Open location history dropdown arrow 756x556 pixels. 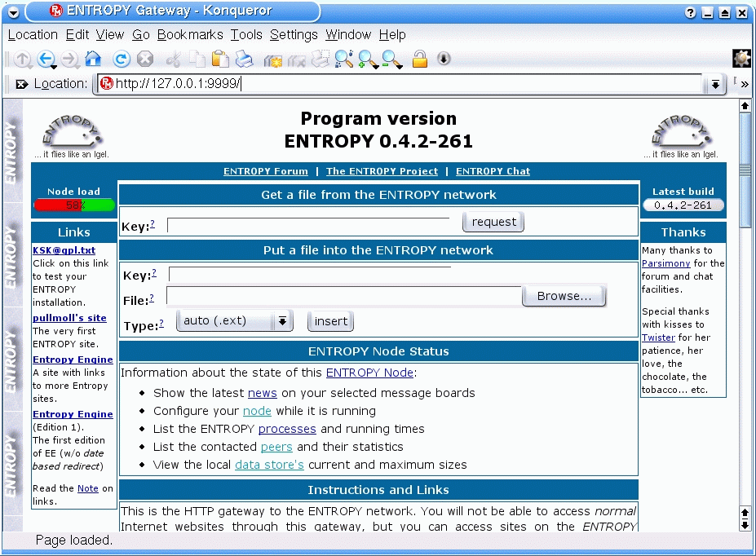(x=715, y=84)
